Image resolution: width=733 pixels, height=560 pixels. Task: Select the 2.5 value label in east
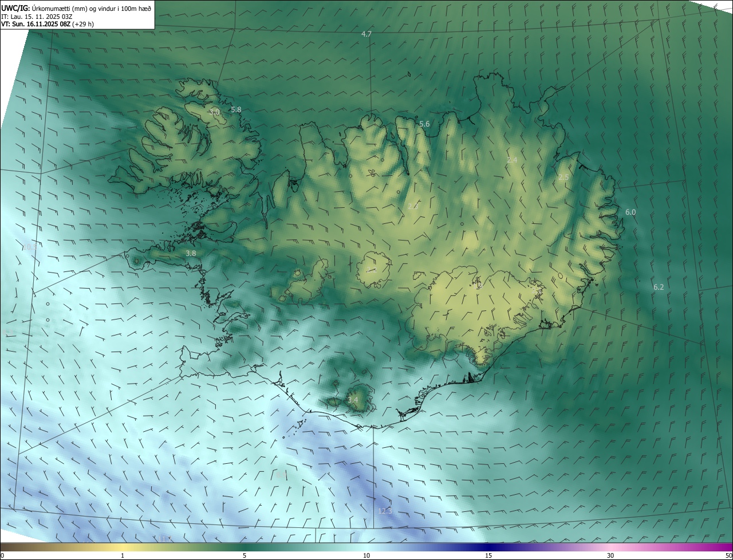[563, 178]
